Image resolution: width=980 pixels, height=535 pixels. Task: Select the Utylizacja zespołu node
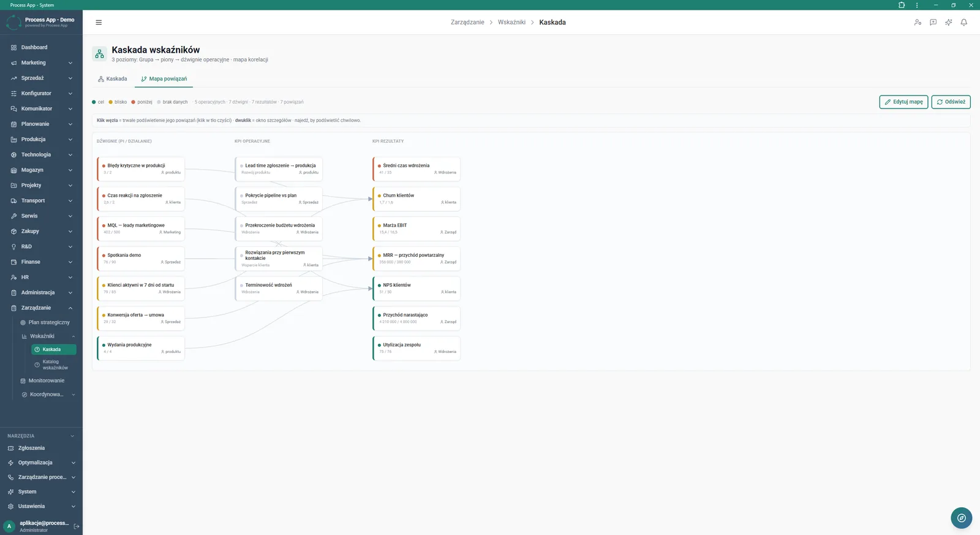click(417, 348)
